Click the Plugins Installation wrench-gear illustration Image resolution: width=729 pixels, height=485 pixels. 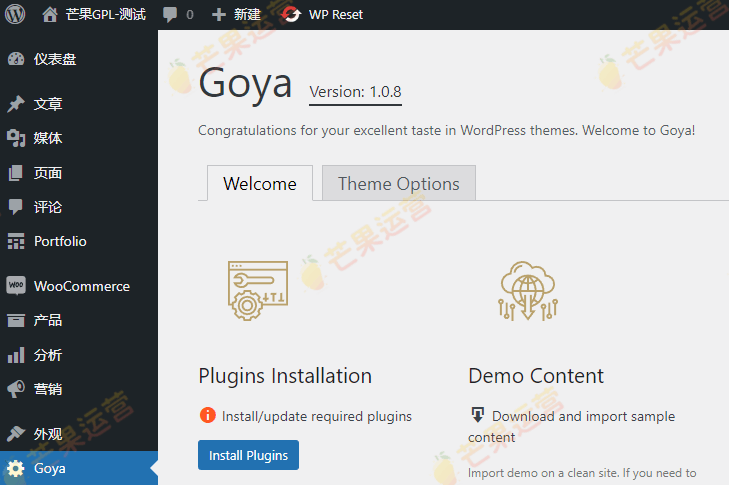(x=258, y=291)
